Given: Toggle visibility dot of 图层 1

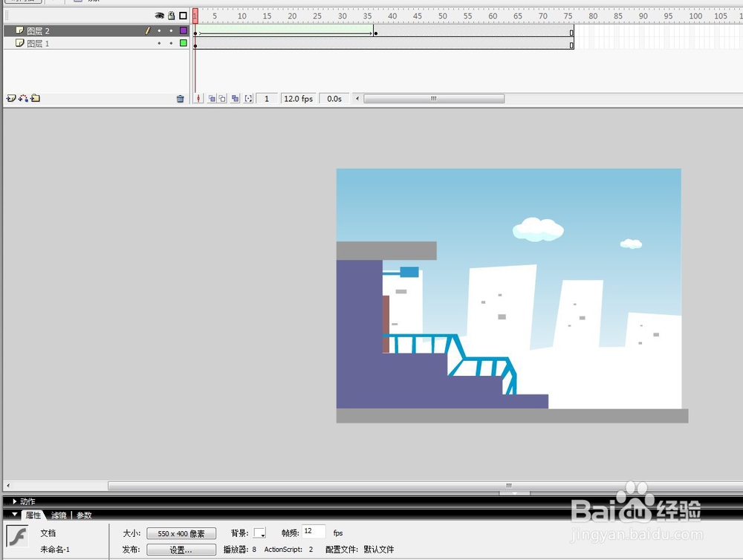Looking at the screenshot, I should click(159, 43).
